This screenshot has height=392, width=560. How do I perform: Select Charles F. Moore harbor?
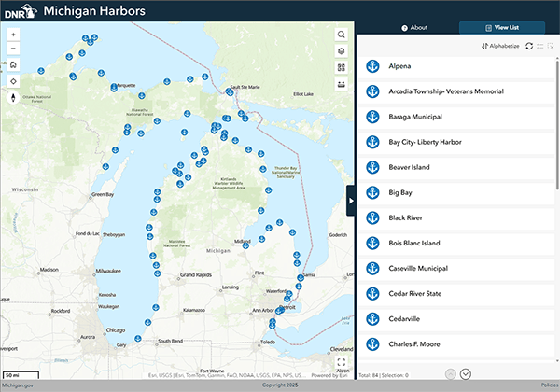(456, 344)
